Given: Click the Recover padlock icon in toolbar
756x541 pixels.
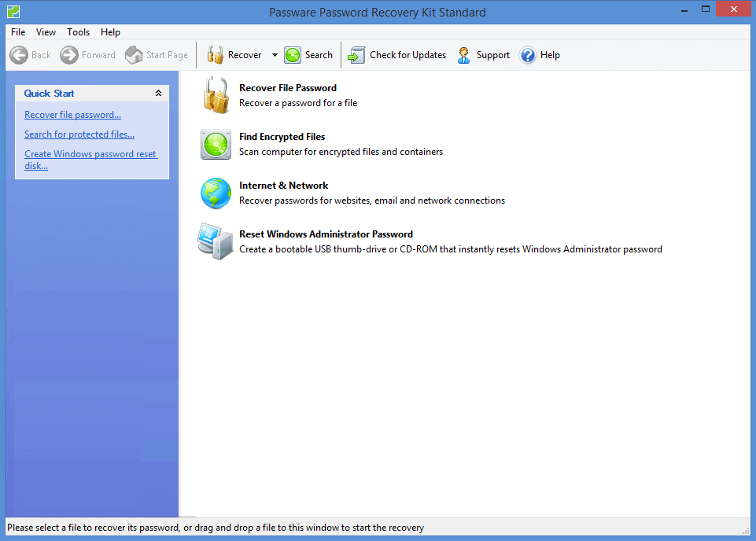Looking at the screenshot, I should pyautogui.click(x=215, y=55).
